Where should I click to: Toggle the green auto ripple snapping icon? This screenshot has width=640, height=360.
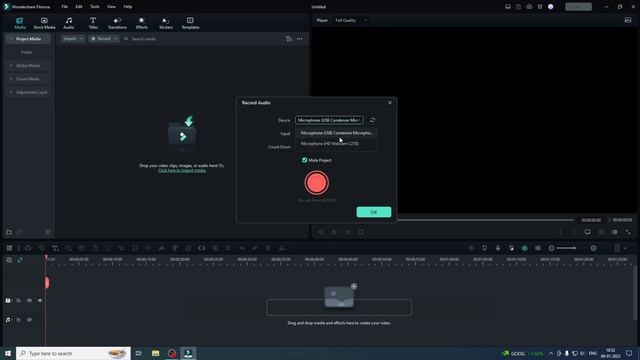(524, 248)
